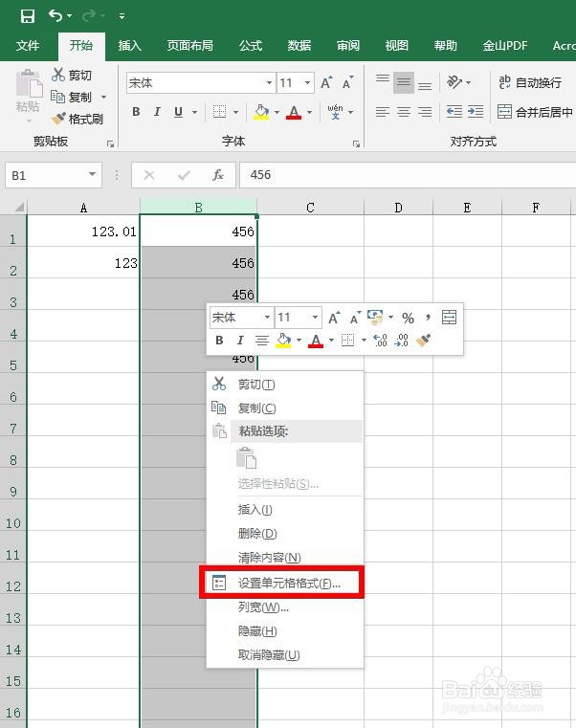Align text to middle in ribbon
The image size is (576, 728).
tap(404, 82)
